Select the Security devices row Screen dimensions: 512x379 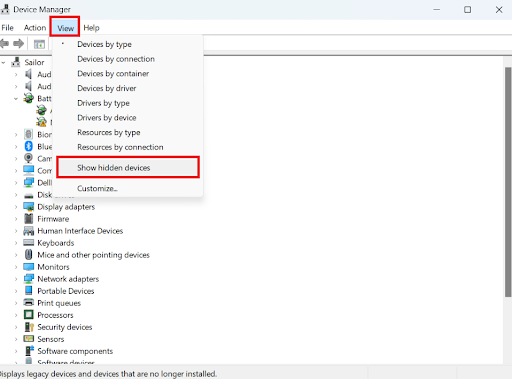pos(65,327)
